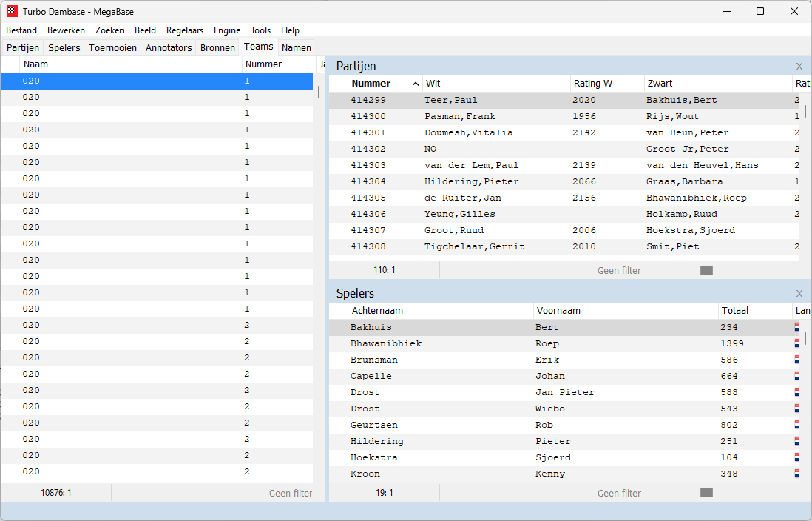
Task: Select game with Hildering,Pieter as white
Action: [564, 181]
